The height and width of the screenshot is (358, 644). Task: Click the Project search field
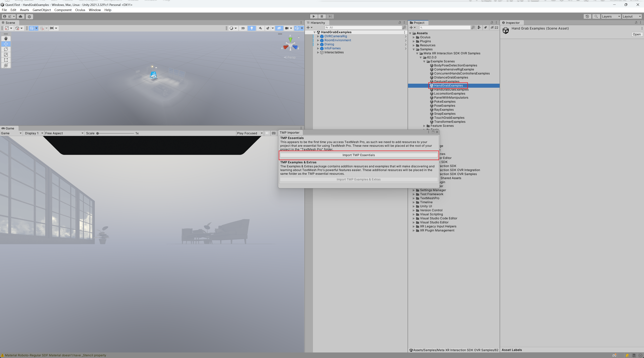tap(445, 28)
